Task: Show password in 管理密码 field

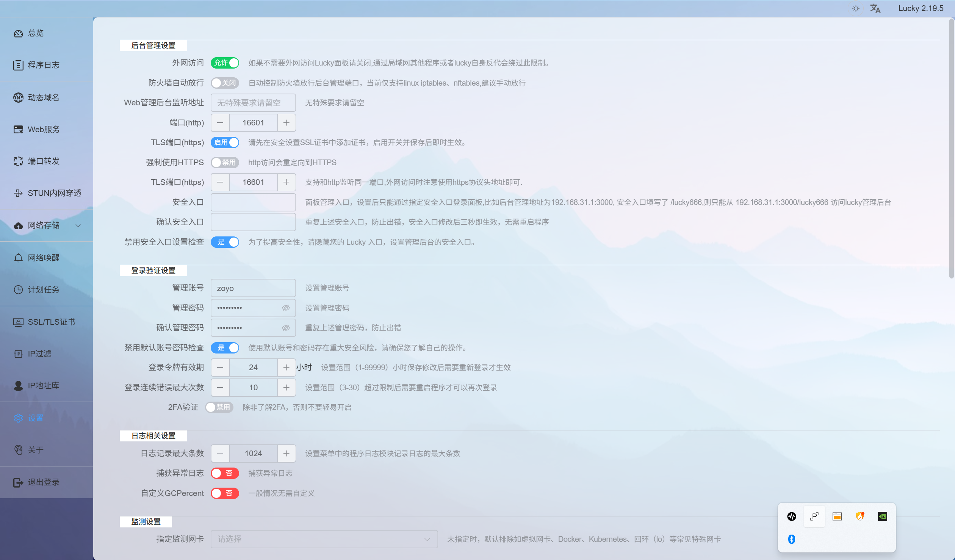Action: point(286,308)
